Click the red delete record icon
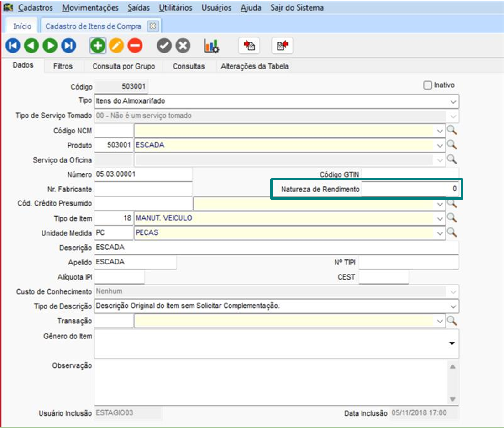Viewport: 504px width, 428px height. [x=135, y=46]
